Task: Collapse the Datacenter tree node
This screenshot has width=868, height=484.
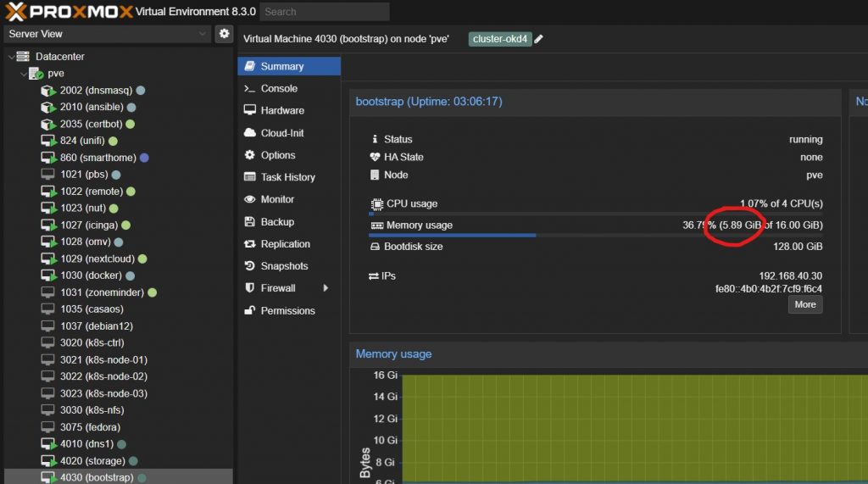Action: [10, 57]
